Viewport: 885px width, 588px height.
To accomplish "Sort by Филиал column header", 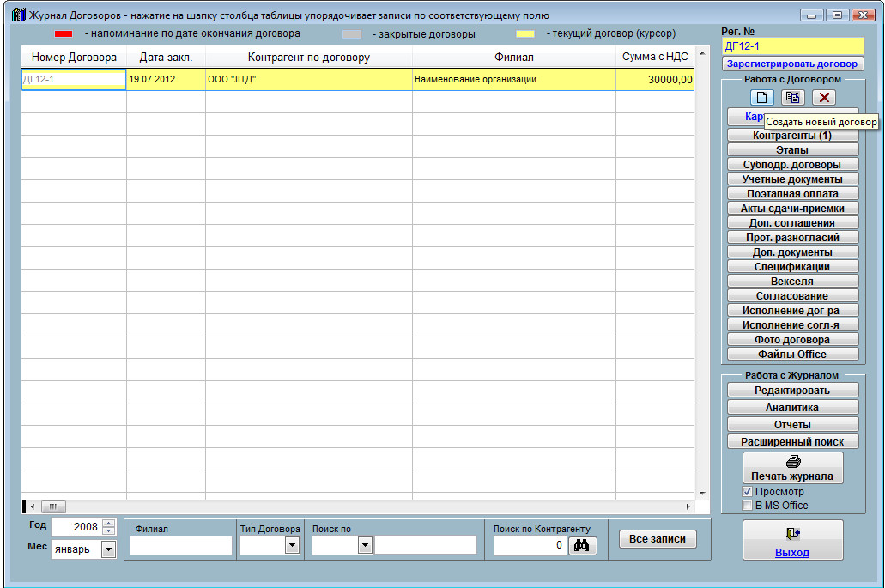I will coord(513,57).
